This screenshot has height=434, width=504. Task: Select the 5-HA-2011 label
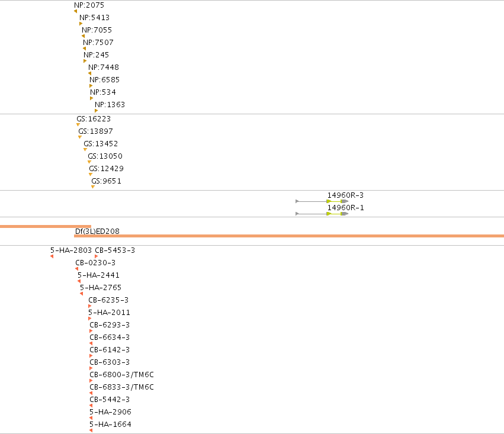(x=110, y=313)
